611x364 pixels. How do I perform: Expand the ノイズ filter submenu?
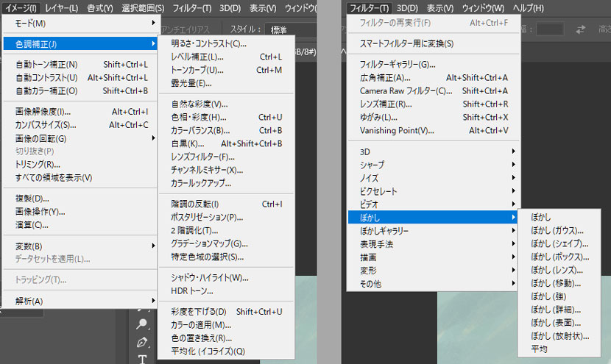click(x=434, y=178)
